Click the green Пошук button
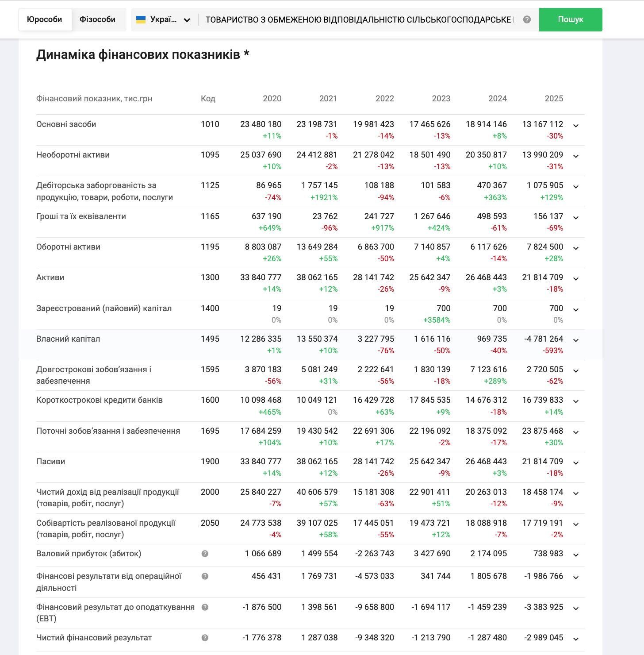Screen dimensions: 644x655 coord(571,19)
